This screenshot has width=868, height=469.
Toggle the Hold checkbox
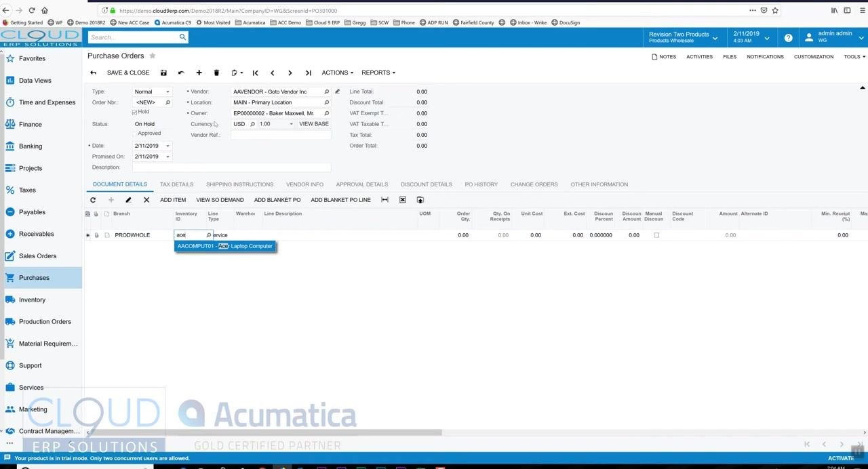tap(134, 112)
